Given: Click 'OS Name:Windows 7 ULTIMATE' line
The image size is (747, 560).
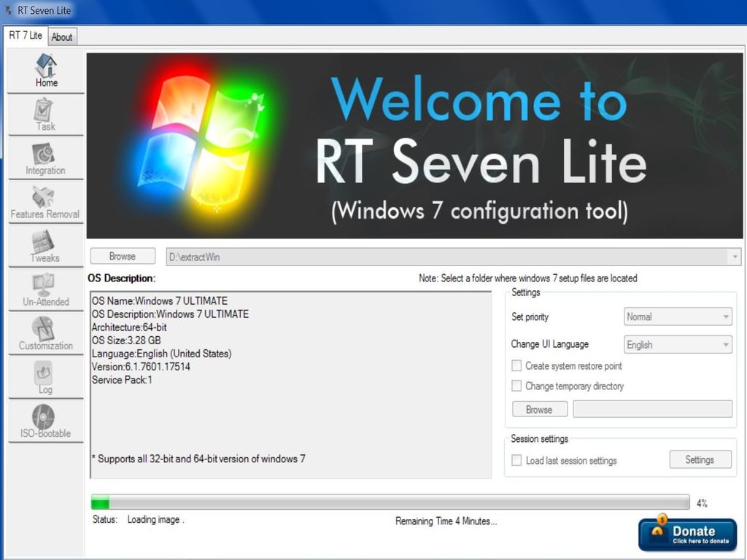Looking at the screenshot, I should (160, 301).
